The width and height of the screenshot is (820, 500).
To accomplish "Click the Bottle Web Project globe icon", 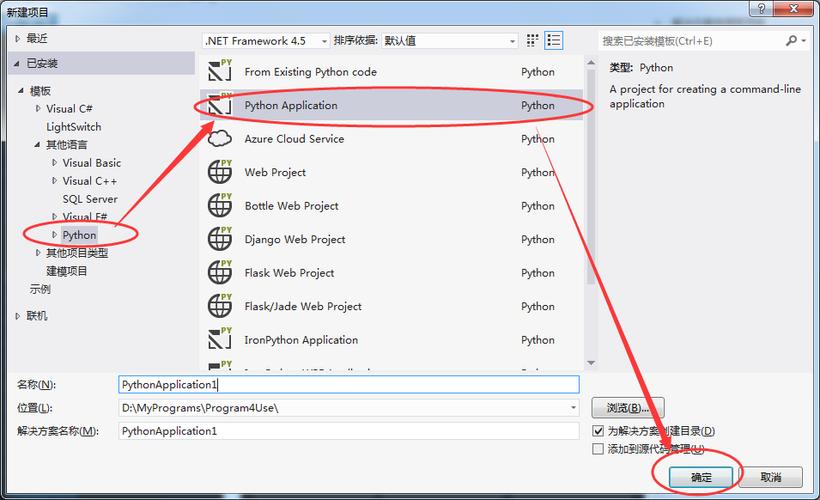I will pos(220,204).
